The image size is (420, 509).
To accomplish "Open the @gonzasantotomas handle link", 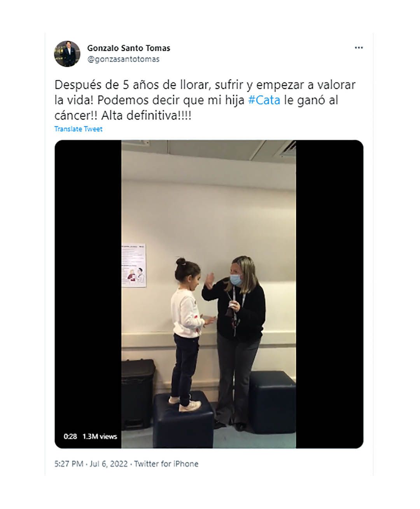I will 123,59.
